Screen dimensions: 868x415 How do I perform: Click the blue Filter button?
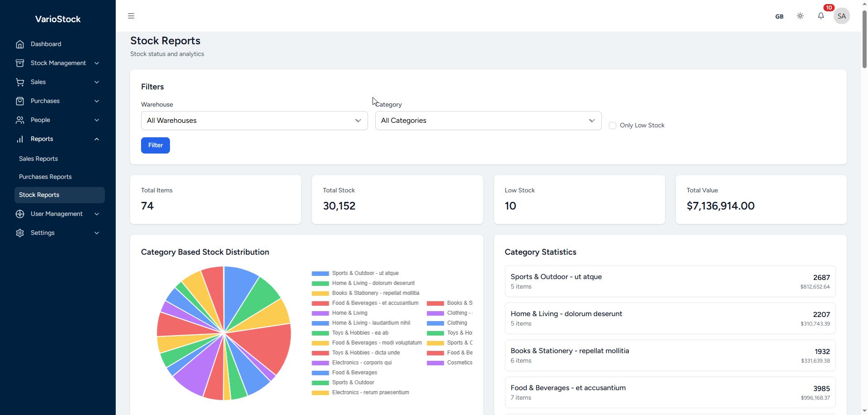click(x=155, y=145)
